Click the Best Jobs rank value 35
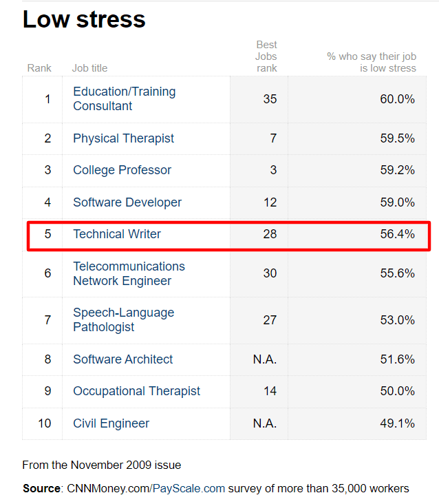439x504 pixels. [270, 99]
